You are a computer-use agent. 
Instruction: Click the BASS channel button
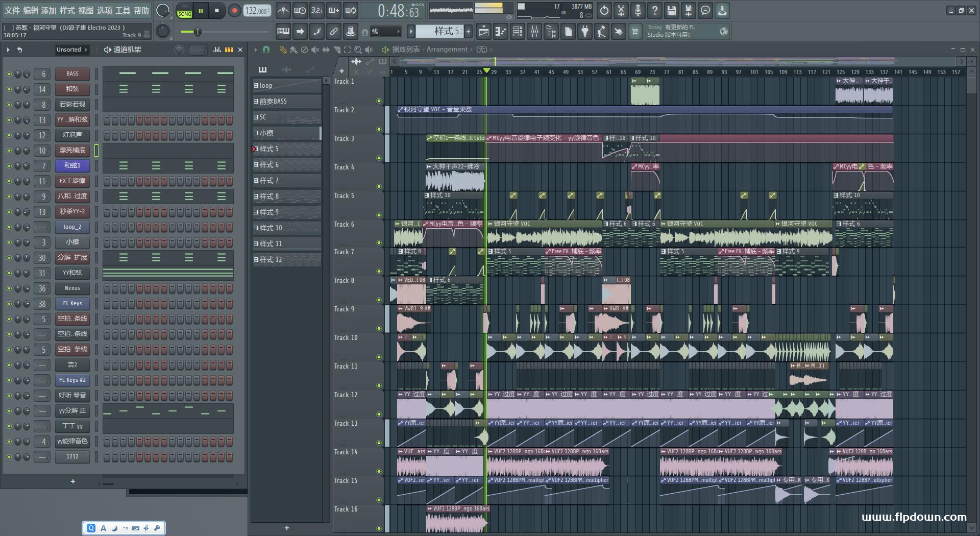pyautogui.click(x=72, y=74)
